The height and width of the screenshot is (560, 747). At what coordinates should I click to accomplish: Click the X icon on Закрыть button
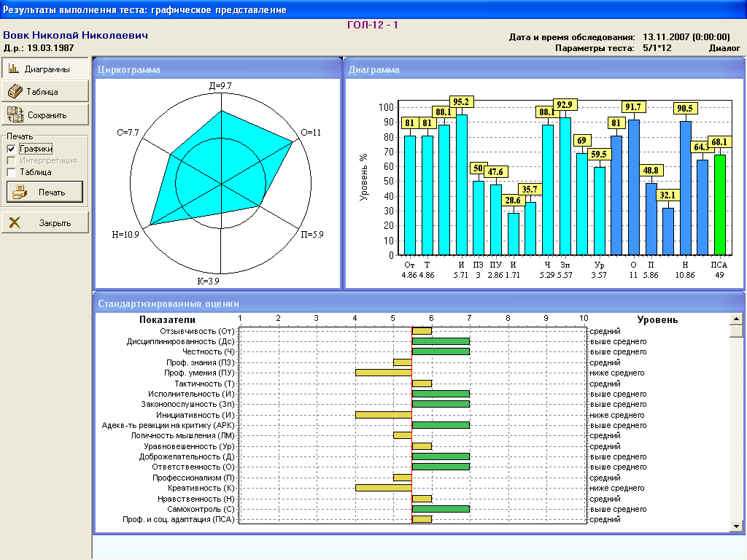tap(15, 222)
